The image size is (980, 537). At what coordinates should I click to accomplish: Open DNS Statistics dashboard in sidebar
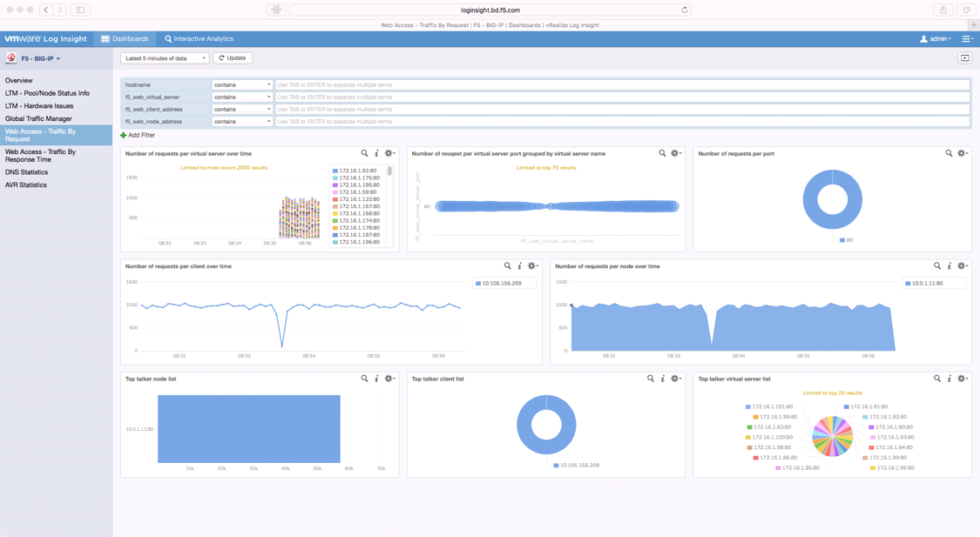(x=26, y=172)
